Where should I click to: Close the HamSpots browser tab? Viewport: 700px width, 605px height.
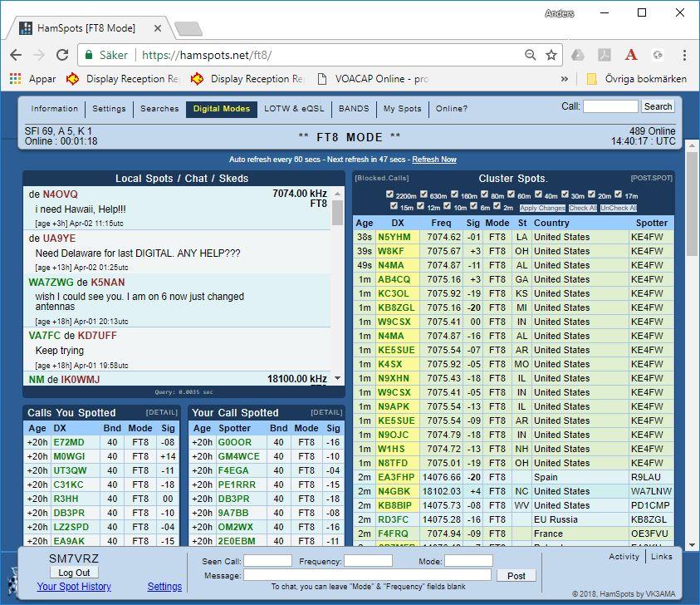[x=158, y=28]
